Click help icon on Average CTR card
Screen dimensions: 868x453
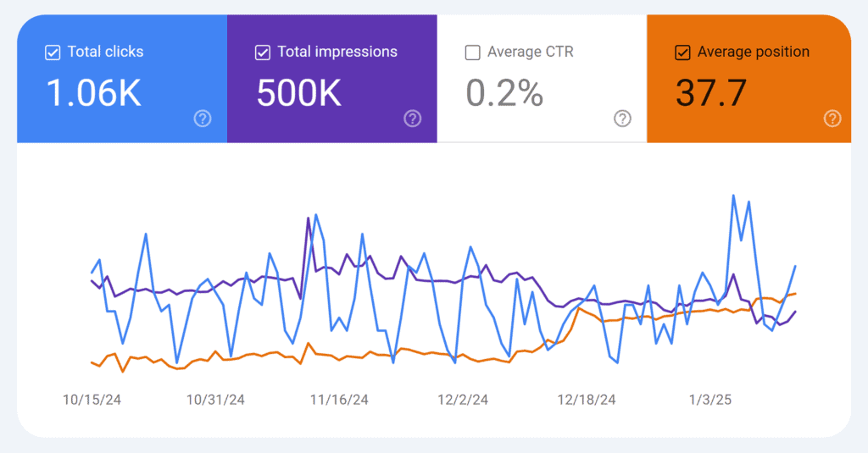(x=622, y=119)
